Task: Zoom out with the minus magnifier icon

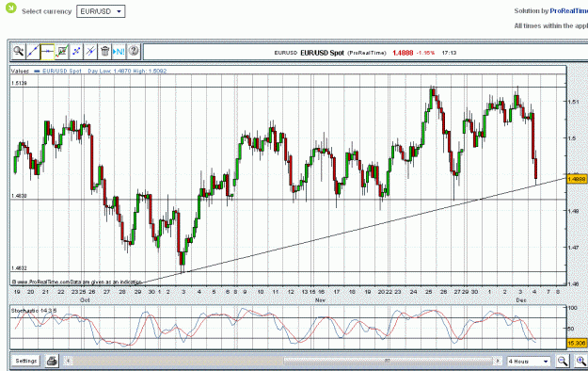Action: coord(563,362)
